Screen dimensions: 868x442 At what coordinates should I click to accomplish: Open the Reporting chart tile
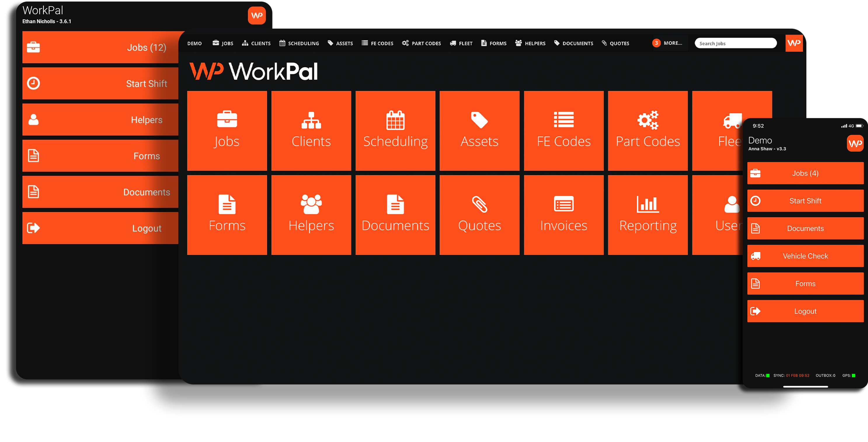pyautogui.click(x=648, y=215)
